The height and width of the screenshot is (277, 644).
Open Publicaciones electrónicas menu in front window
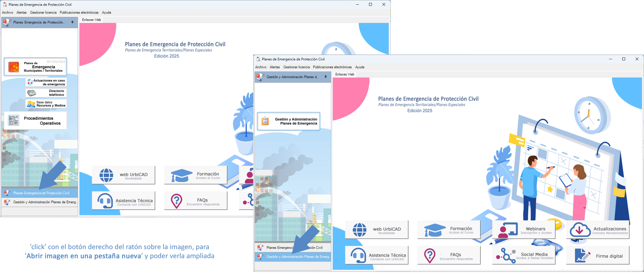pyautogui.click(x=332, y=67)
